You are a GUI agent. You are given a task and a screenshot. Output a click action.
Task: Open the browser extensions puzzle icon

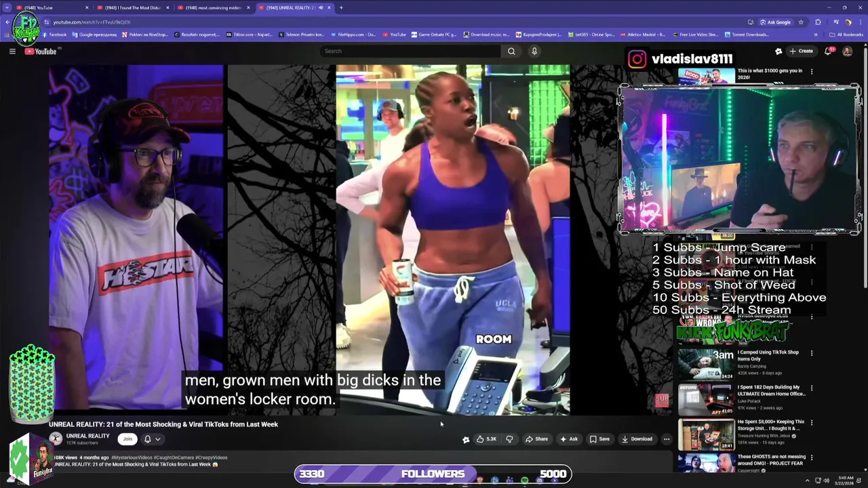[818, 22]
